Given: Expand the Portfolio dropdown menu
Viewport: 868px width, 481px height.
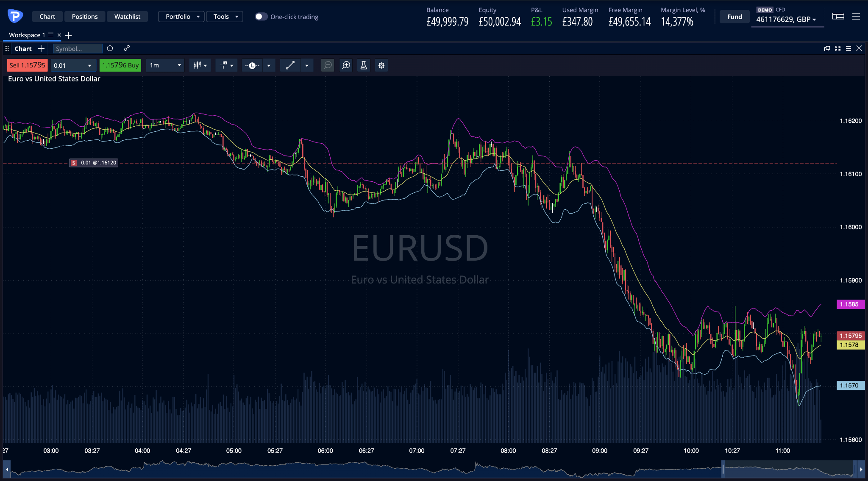Looking at the screenshot, I should coord(181,17).
